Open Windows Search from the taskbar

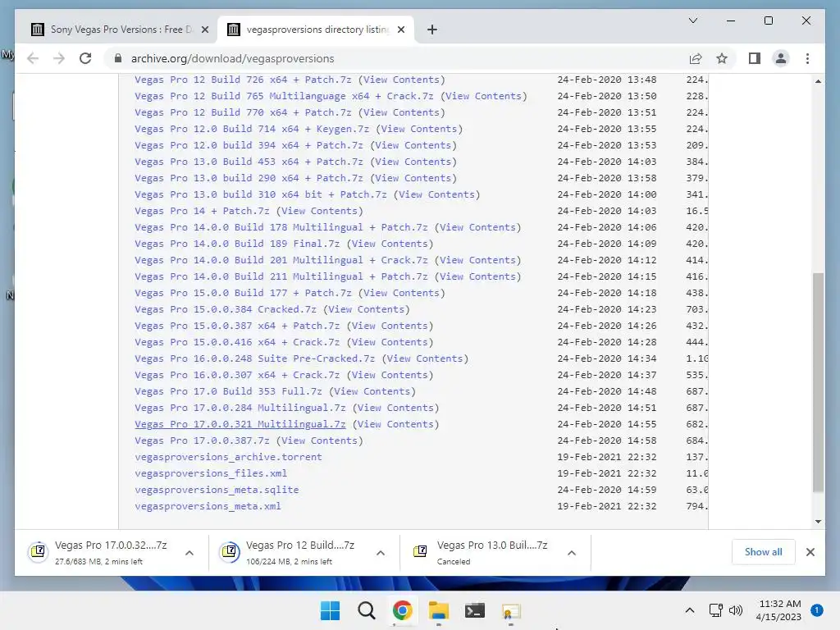[367, 610]
